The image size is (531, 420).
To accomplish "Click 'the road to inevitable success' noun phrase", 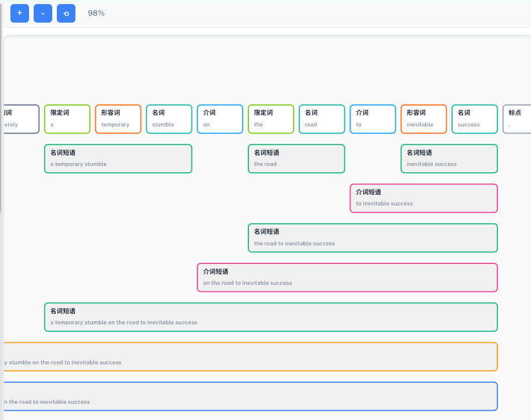I will coord(373,238).
